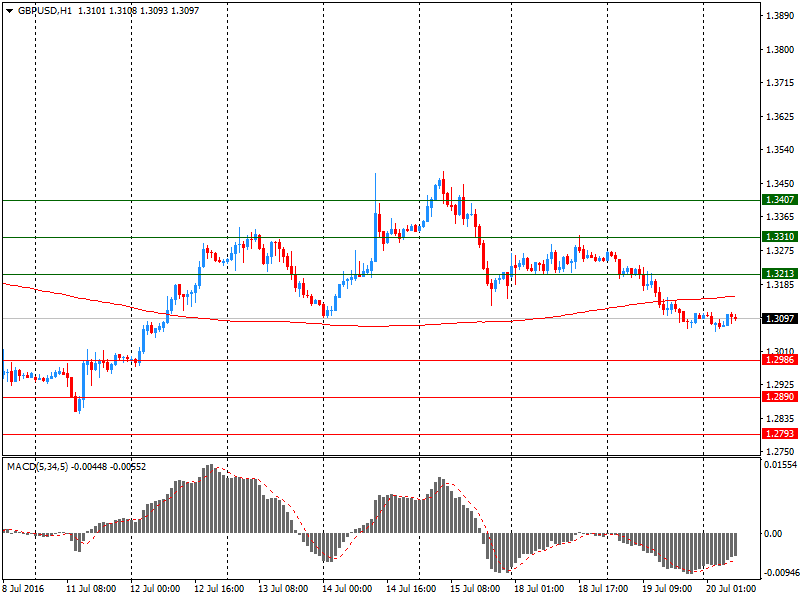Click the 11 Jul 08:00 time label
The image size is (800, 600).
click(x=91, y=589)
